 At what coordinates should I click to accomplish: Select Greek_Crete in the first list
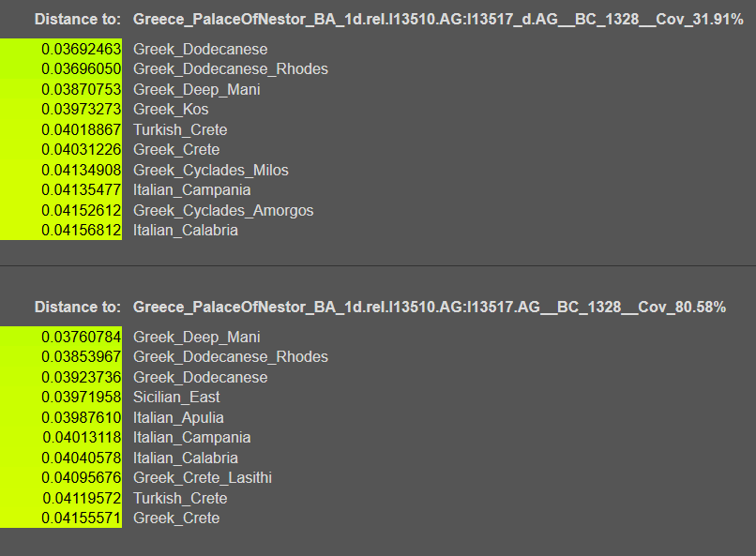(x=176, y=150)
